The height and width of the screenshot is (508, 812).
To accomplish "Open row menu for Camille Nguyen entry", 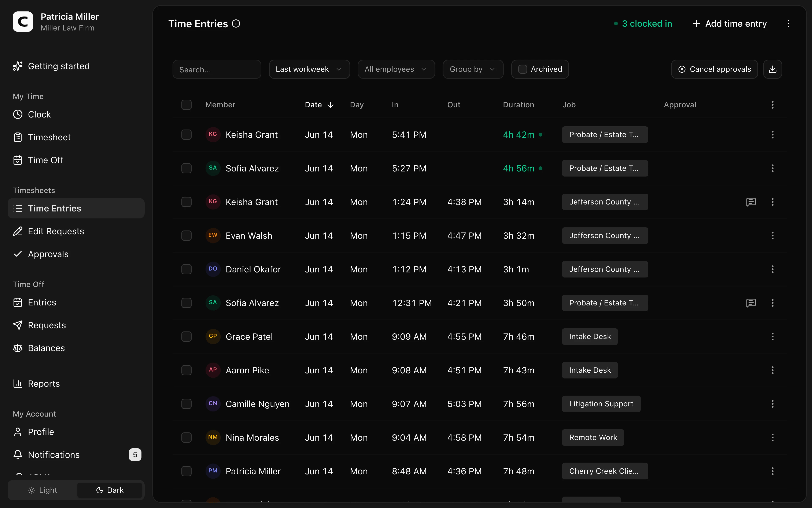I will [772, 404].
